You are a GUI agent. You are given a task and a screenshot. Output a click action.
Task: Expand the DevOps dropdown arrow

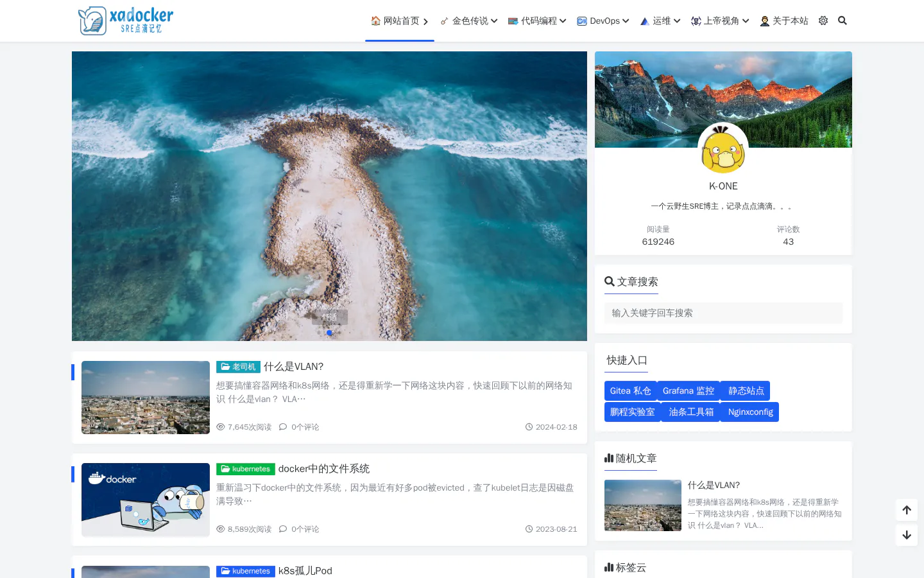coord(626,21)
